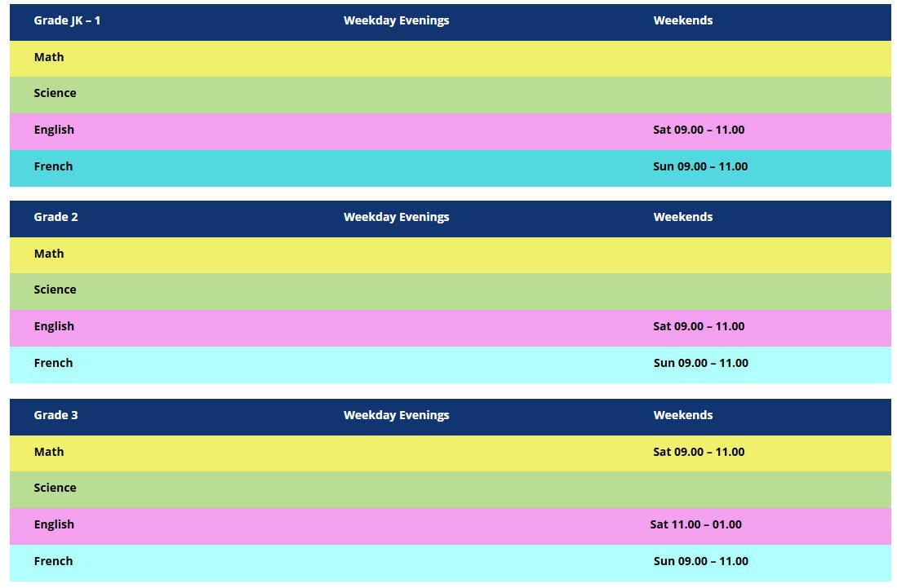Click the Science label in the Grade 3 table

pos(55,488)
